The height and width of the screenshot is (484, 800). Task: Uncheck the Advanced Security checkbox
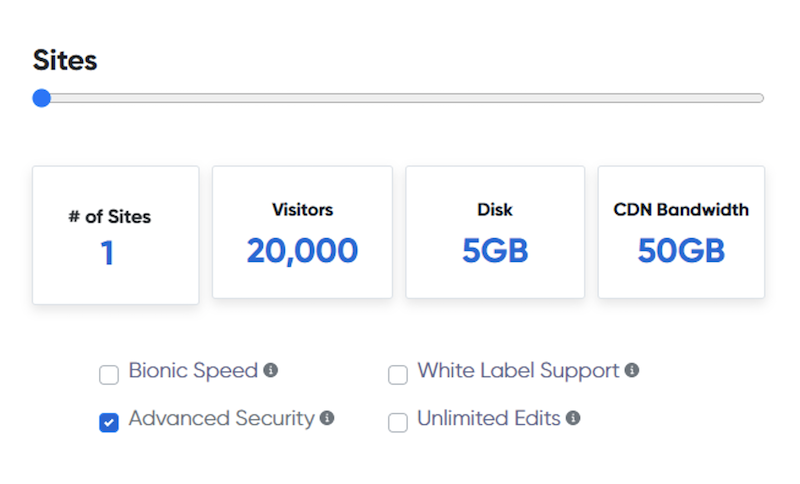(109, 423)
